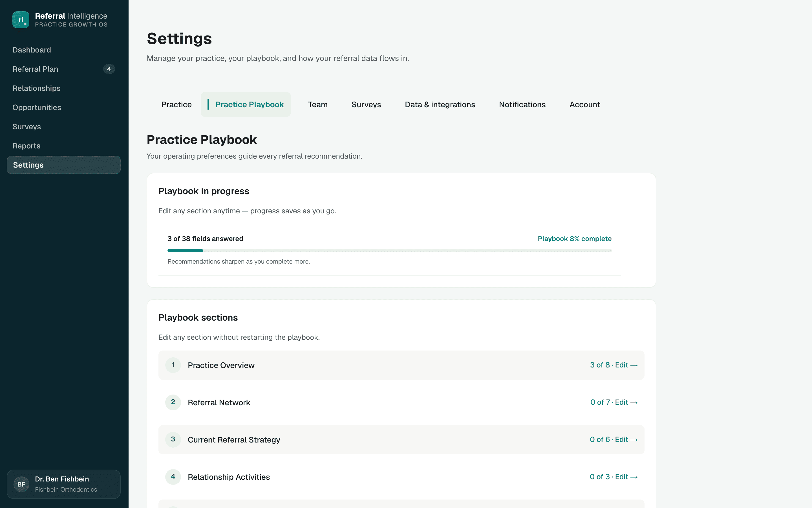Click the Playbook 8% complete label
The height and width of the screenshot is (508, 812).
[574, 238]
